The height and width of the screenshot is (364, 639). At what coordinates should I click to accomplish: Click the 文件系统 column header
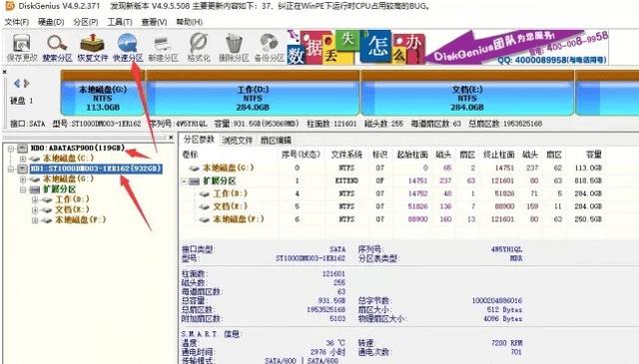point(346,155)
